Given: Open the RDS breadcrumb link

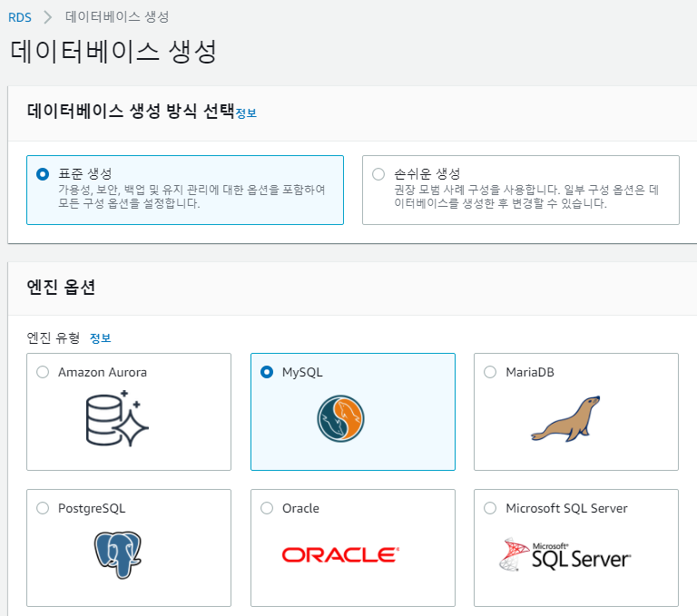Looking at the screenshot, I should pos(20,18).
